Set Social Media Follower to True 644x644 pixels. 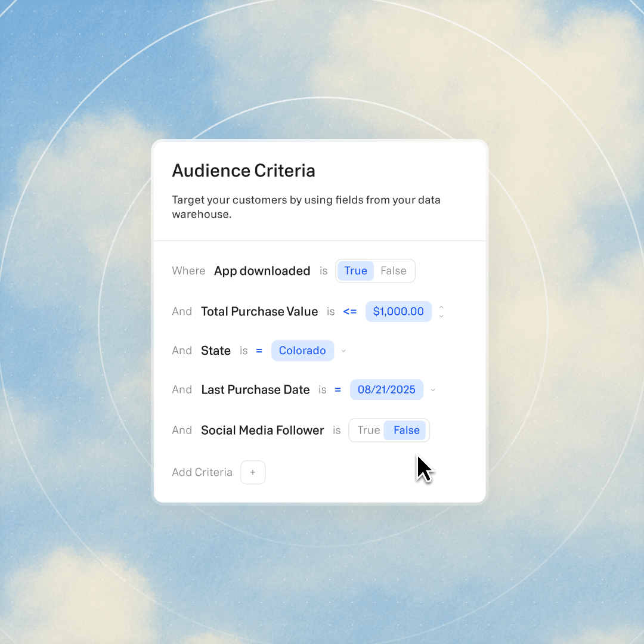point(369,431)
